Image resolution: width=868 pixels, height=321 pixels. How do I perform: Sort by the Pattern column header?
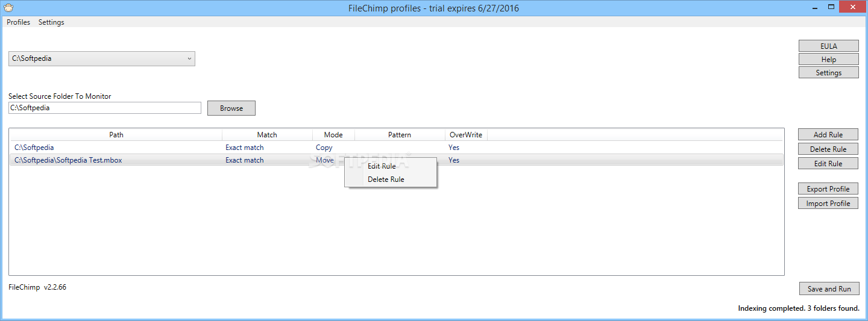[400, 135]
